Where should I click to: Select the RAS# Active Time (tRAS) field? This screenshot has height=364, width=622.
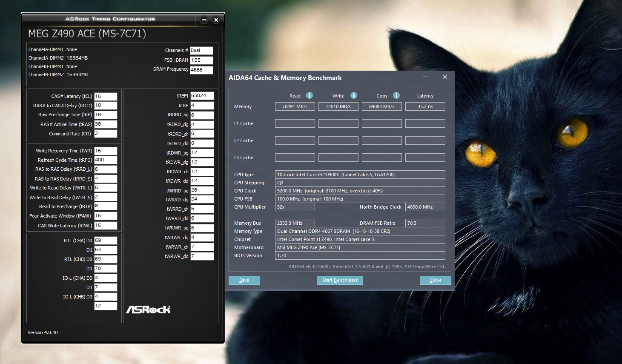point(106,124)
